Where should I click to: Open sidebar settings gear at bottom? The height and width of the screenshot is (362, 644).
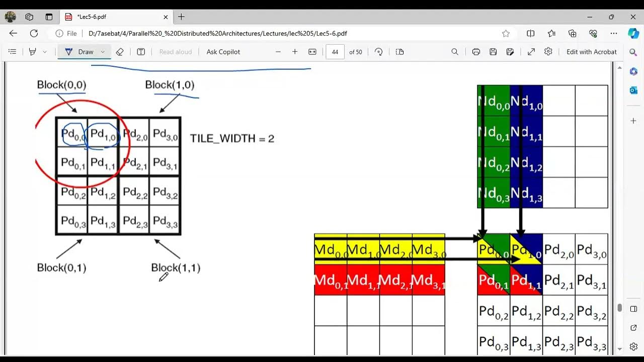click(x=633, y=346)
